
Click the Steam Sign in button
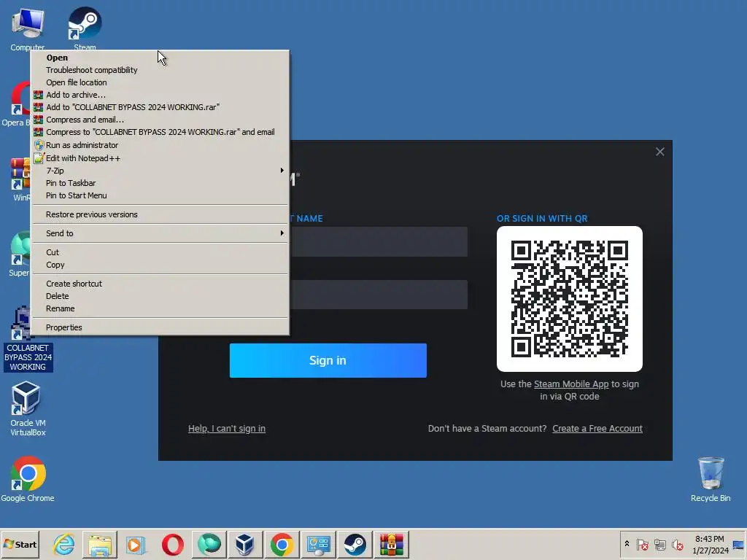click(x=328, y=360)
